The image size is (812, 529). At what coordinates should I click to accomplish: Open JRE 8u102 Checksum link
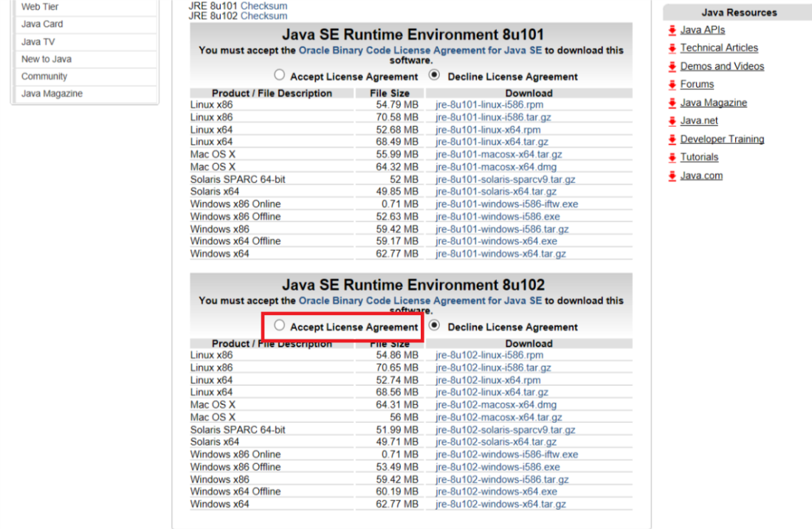tap(264, 15)
